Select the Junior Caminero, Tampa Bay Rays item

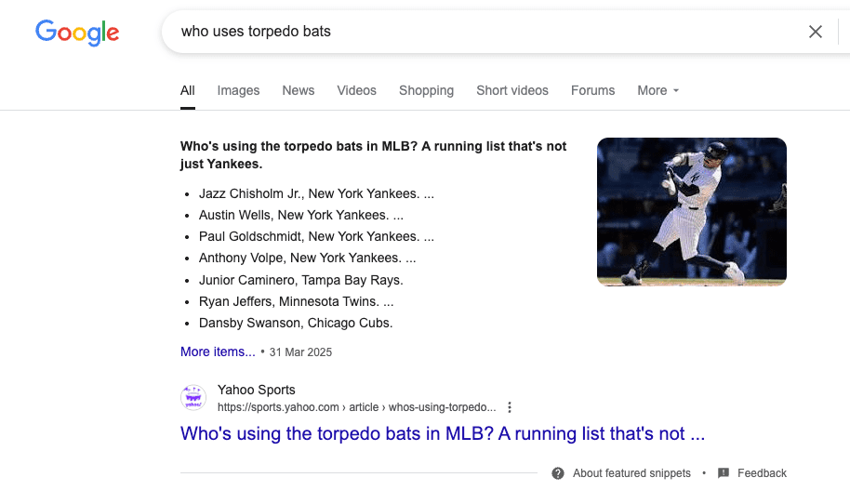[301, 280]
